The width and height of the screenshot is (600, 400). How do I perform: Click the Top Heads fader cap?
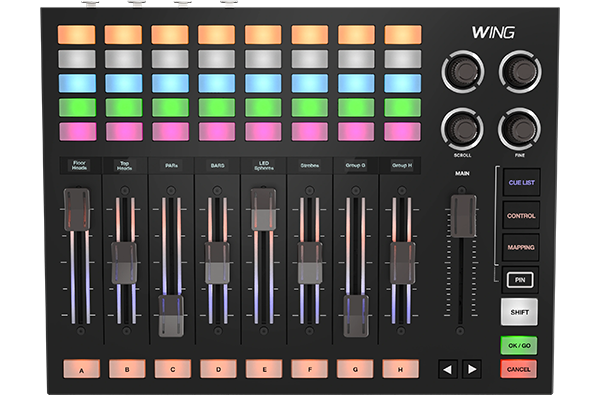[x=124, y=263]
